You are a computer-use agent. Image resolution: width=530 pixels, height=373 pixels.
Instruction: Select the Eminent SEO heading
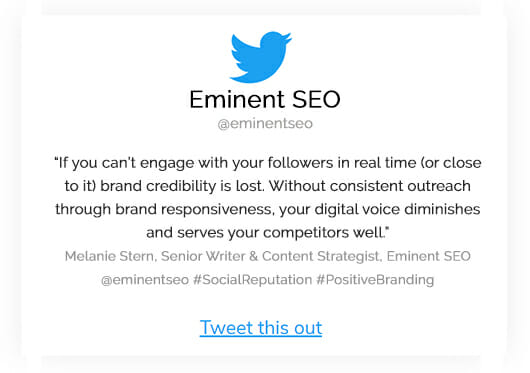(x=265, y=99)
